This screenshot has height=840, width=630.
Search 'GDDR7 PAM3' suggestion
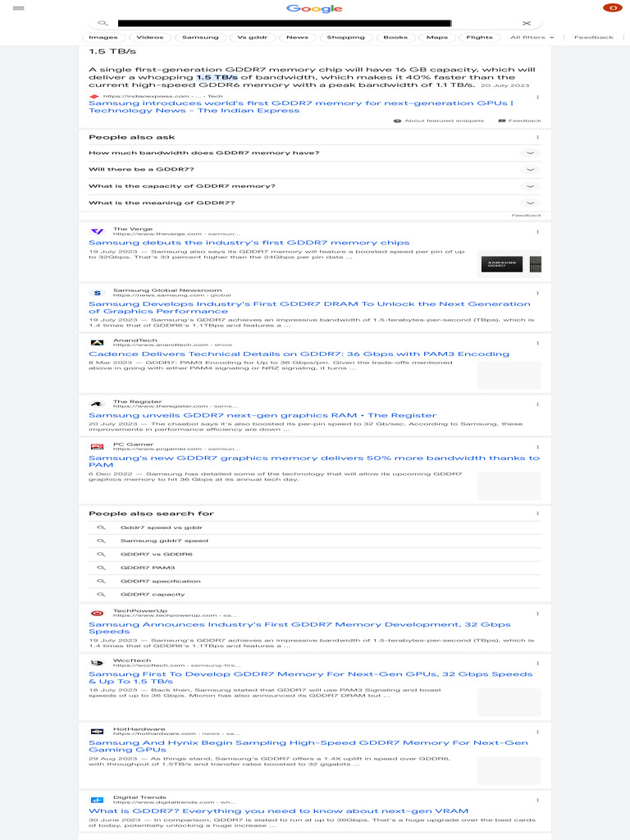click(x=315, y=568)
